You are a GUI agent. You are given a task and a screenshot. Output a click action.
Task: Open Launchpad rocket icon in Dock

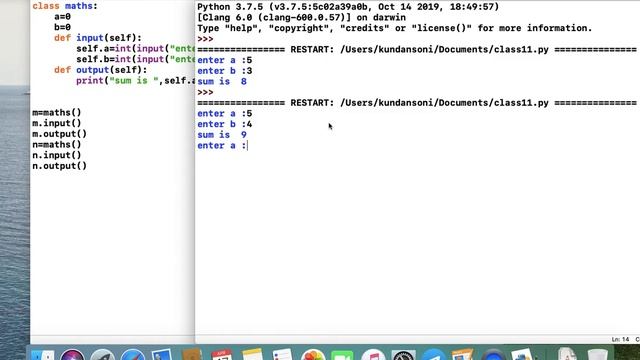click(x=102, y=355)
